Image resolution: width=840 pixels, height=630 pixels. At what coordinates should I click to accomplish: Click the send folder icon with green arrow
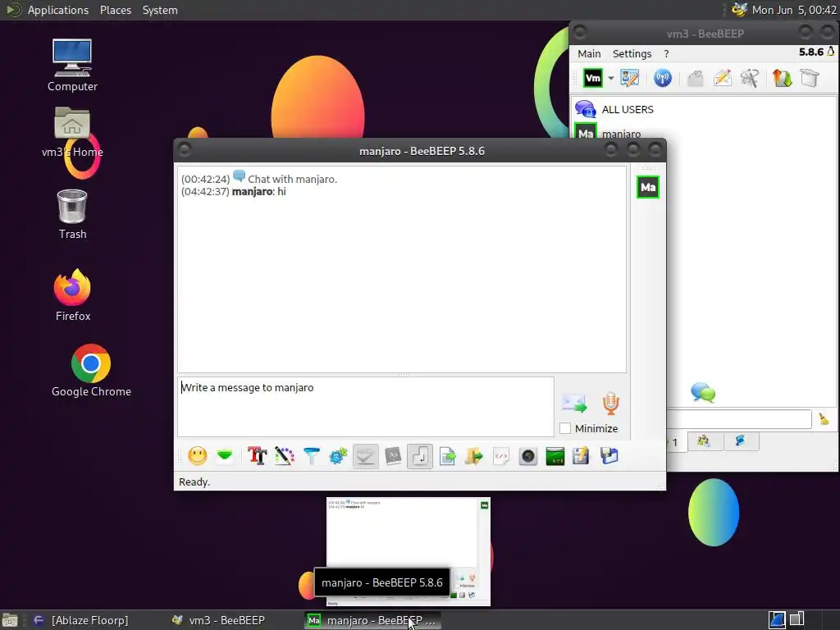(x=474, y=456)
